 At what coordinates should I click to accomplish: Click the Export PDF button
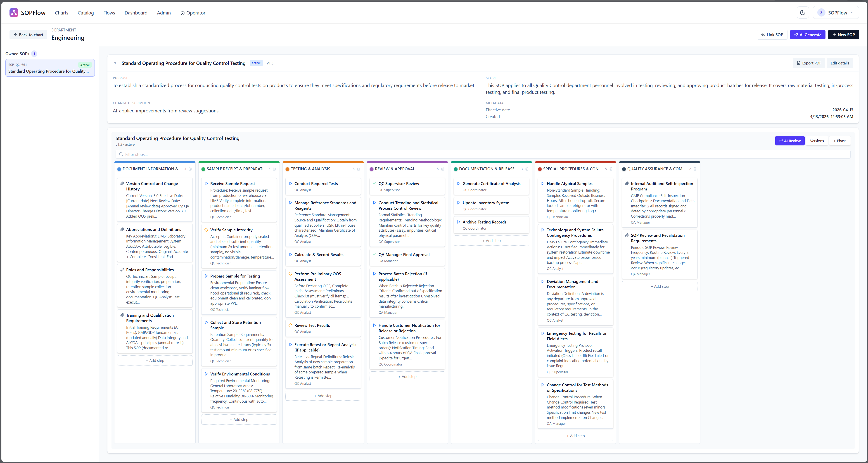[x=809, y=63]
